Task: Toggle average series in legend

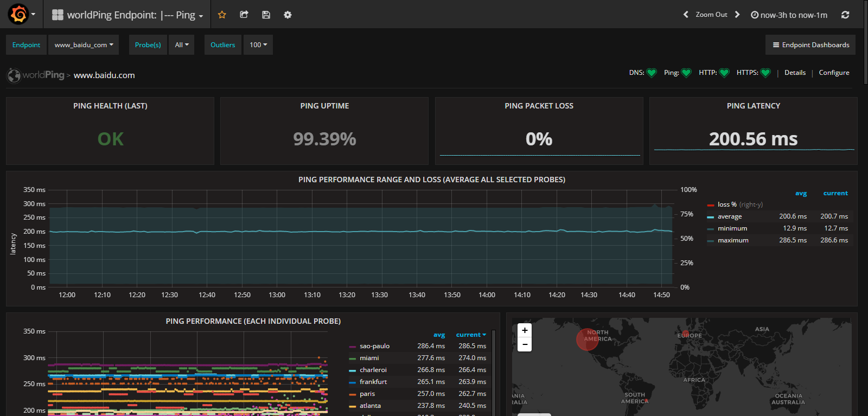Action: point(730,216)
